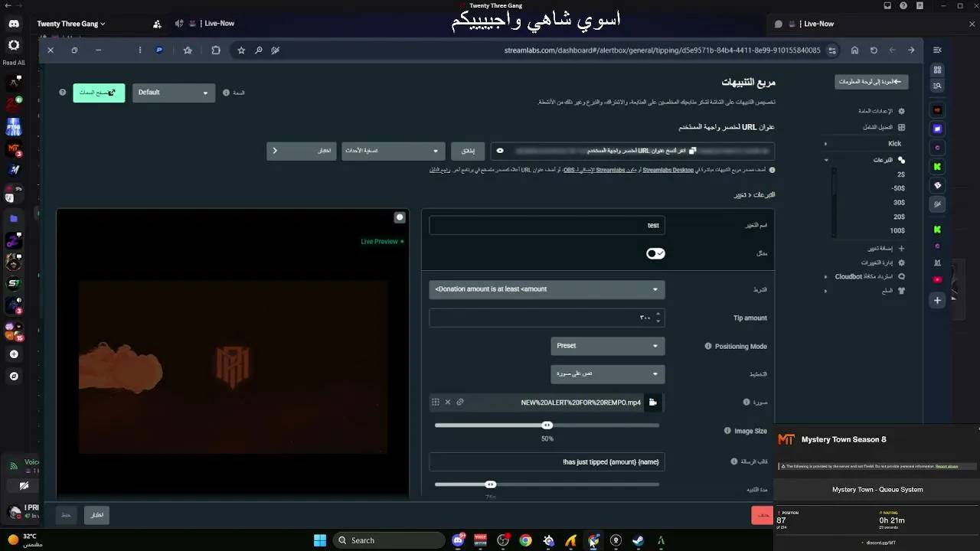Viewport: 980px width, 551px height.
Task: Open the sidebar grid icon in browser panel
Action: [937, 69]
